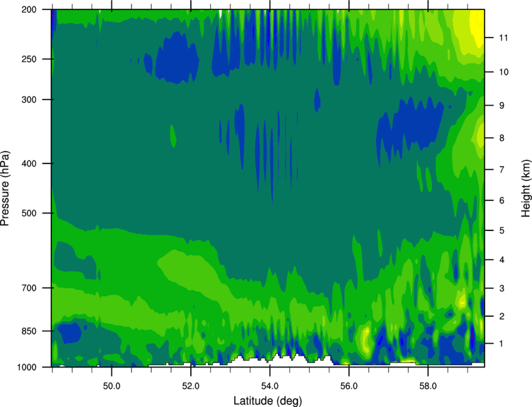
Task: Click the 6 km height label
Action: 502,200
